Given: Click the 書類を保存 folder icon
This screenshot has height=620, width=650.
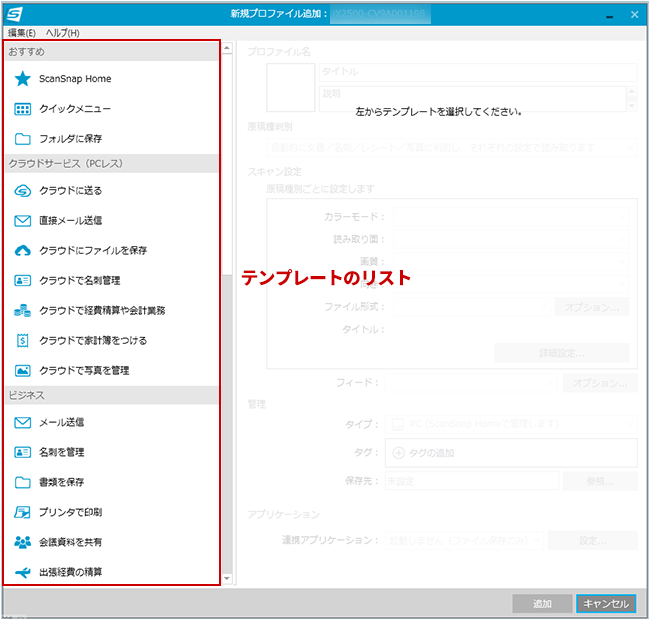Looking at the screenshot, I should pos(22,482).
